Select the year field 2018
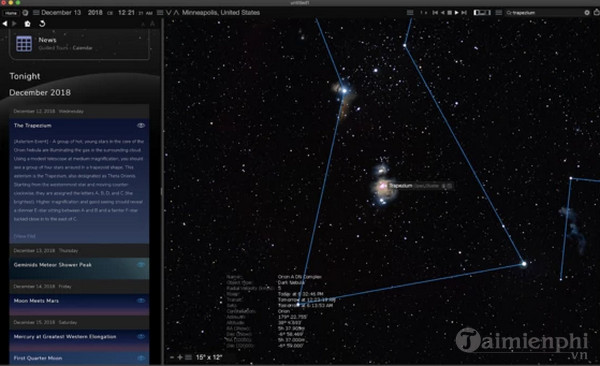The width and height of the screenshot is (600, 366). [95, 13]
